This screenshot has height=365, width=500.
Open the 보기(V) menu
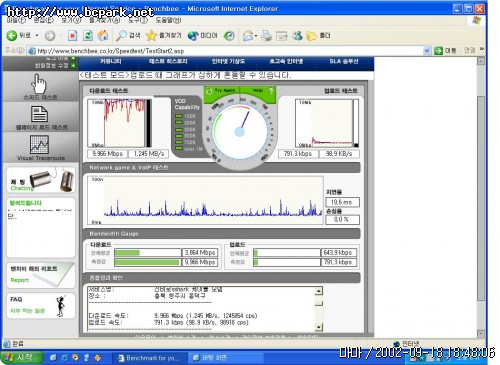click(x=71, y=20)
